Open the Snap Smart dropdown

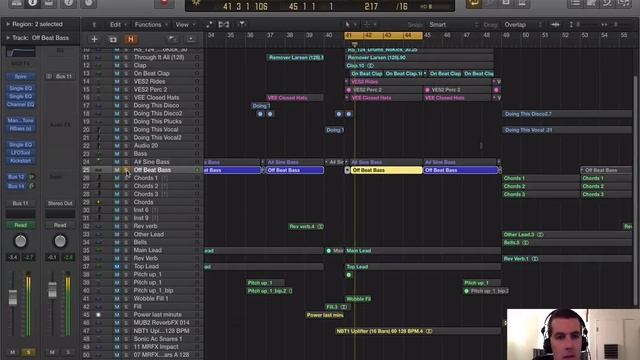click(x=453, y=24)
